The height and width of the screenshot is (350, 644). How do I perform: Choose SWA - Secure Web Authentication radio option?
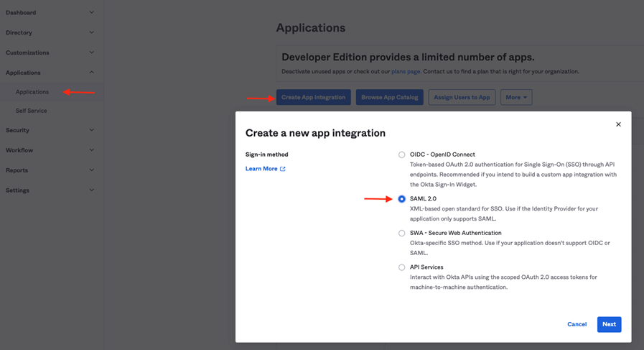401,233
